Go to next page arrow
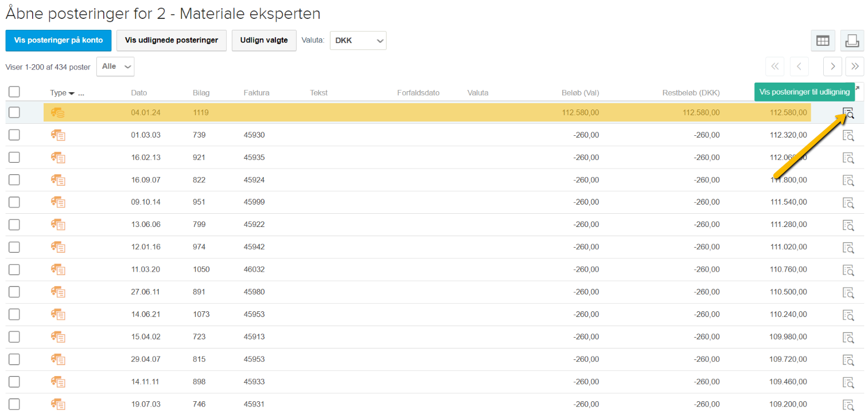 point(832,66)
